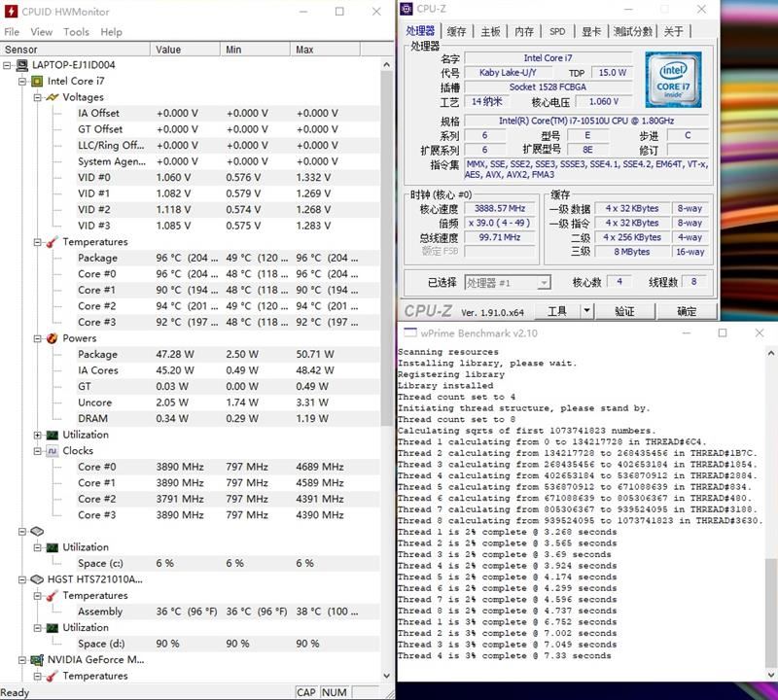Image resolution: width=778 pixels, height=700 pixels.
Task: Select the 处理器 tab in CPU-Z
Action: click(420, 31)
